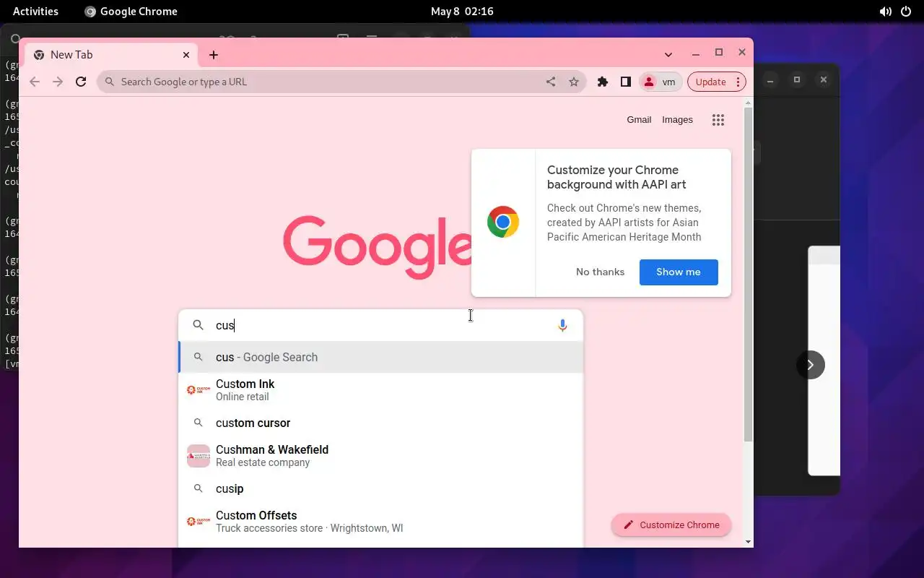Select the New Tab tab
The height and width of the screenshot is (578, 924).
tap(111, 55)
